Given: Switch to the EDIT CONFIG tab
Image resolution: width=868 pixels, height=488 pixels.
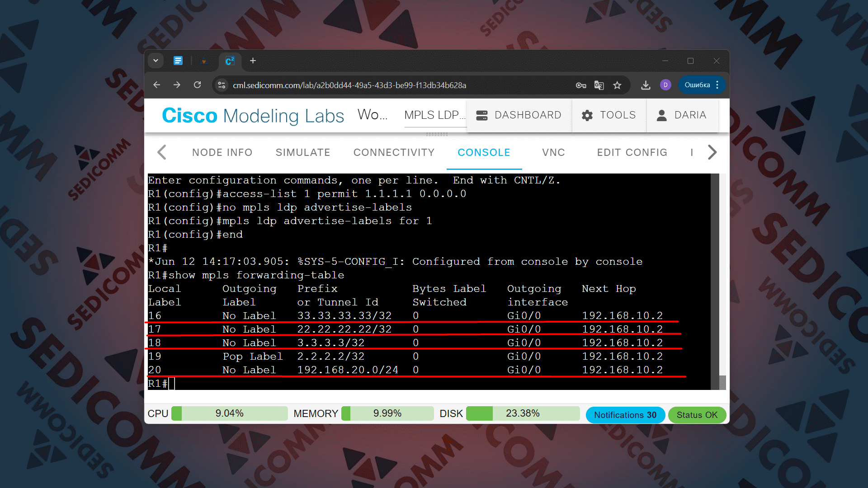Looking at the screenshot, I should pyautogui.click(x=632, y=153).
